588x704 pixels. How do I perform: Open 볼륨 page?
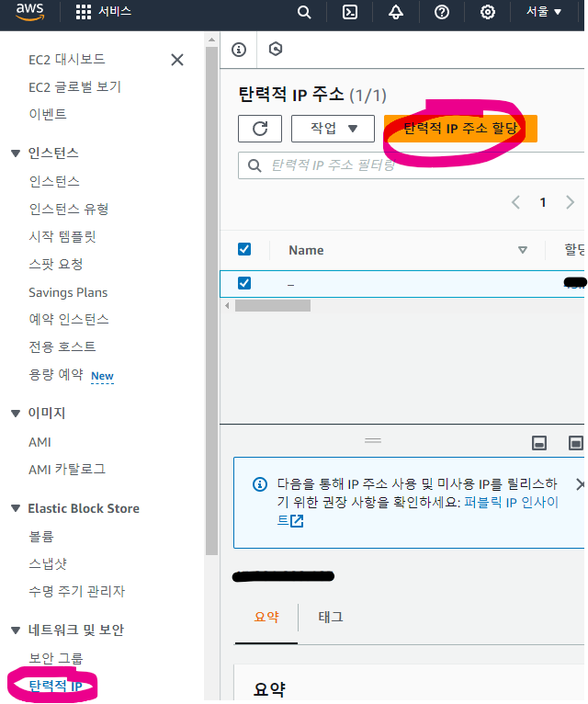coord(41,537)
